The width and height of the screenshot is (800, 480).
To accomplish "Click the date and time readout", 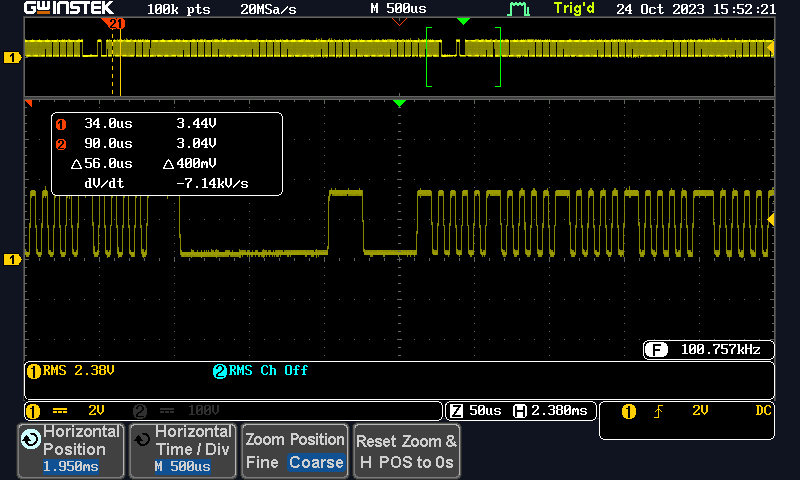I will click(696, 9).
